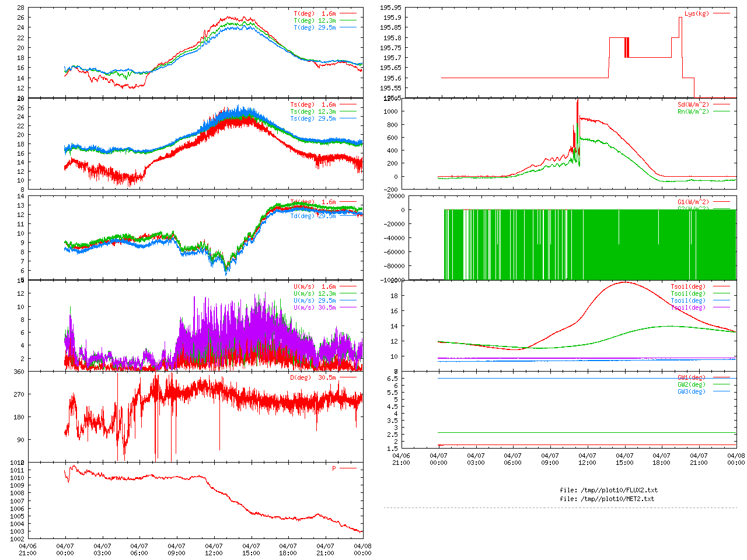This screenshot has height=560, width=747.
Task: Click the "04/07 12:00" tick under the pressure plot
Action: [x=214, y=549]
